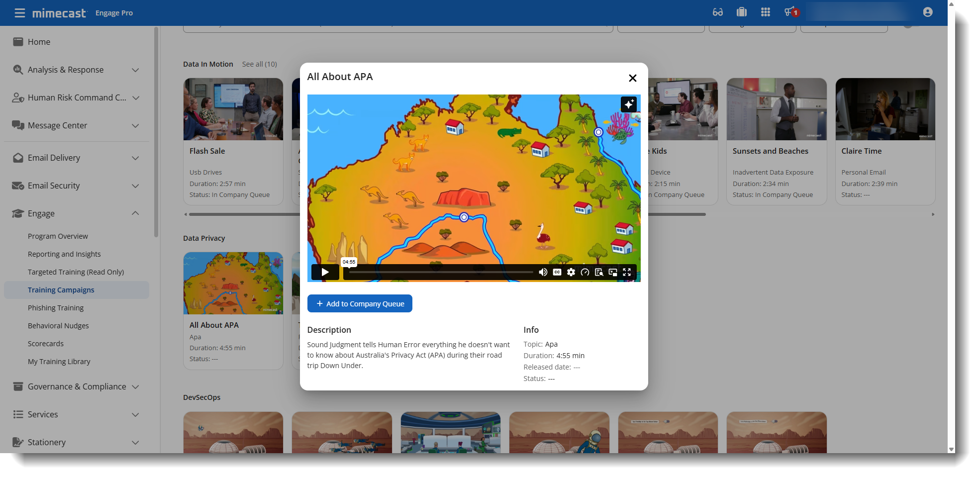Open Scorecards page
The height and width of the screenshot is (478, 980).
click(46, 344)
